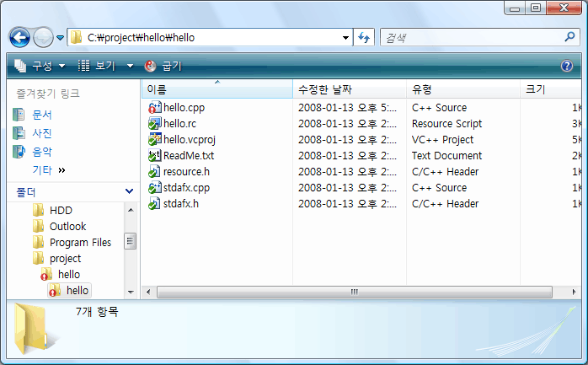588x365 pixels.
Task: Click the horizontal scrollbar in file list
Action: (355, 291)
